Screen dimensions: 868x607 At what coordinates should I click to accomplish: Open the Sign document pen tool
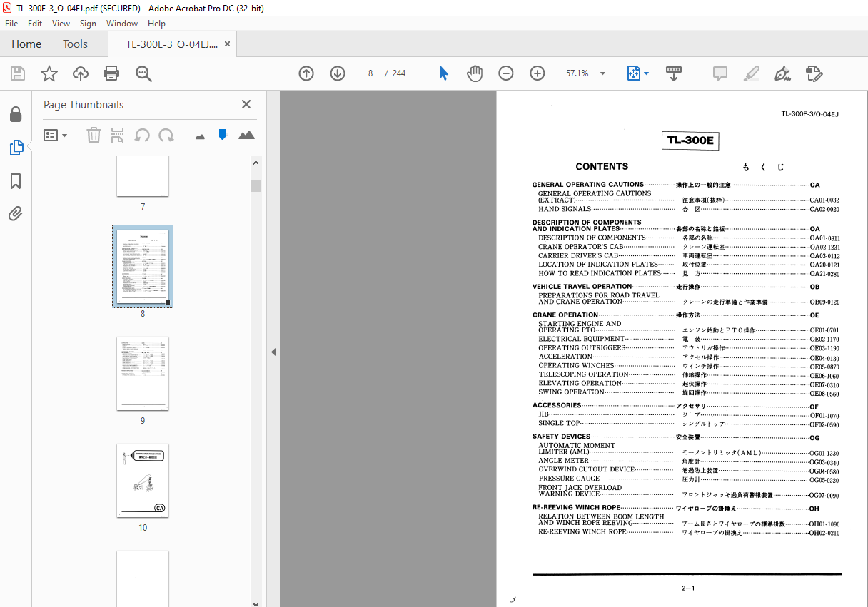click(782, 73)
